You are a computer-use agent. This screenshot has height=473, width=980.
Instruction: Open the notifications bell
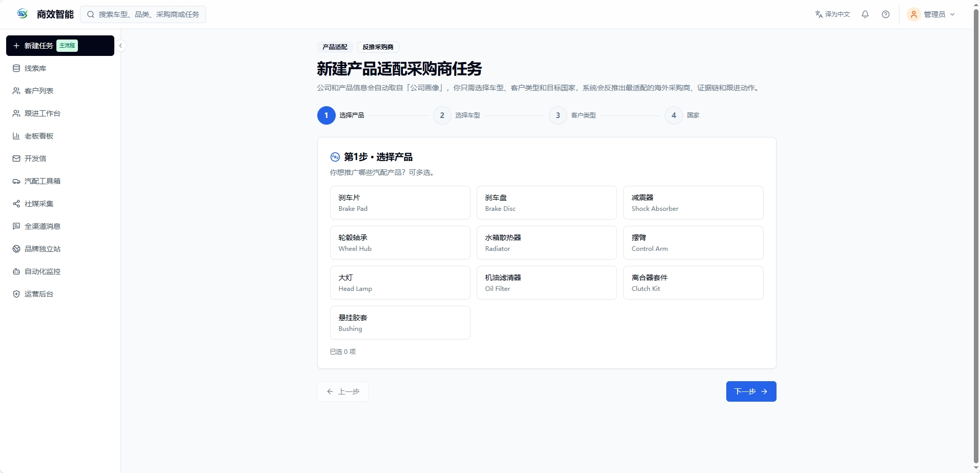click(865, 14)
